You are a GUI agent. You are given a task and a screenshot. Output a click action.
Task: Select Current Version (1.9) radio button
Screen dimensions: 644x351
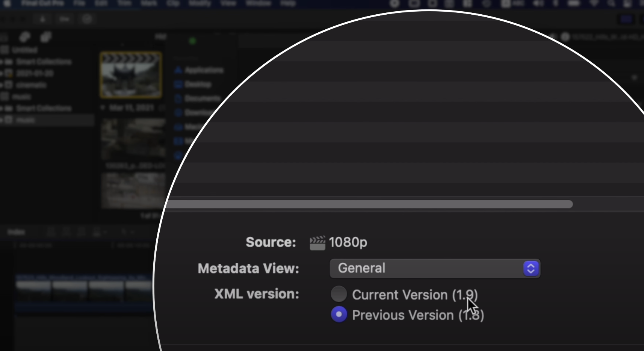coord(339,294)
